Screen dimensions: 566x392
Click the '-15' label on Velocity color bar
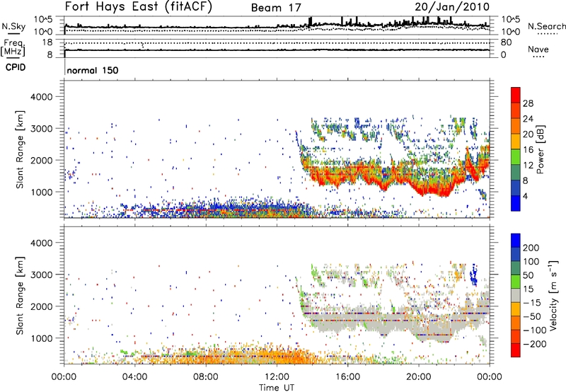[x=531, y=302]
